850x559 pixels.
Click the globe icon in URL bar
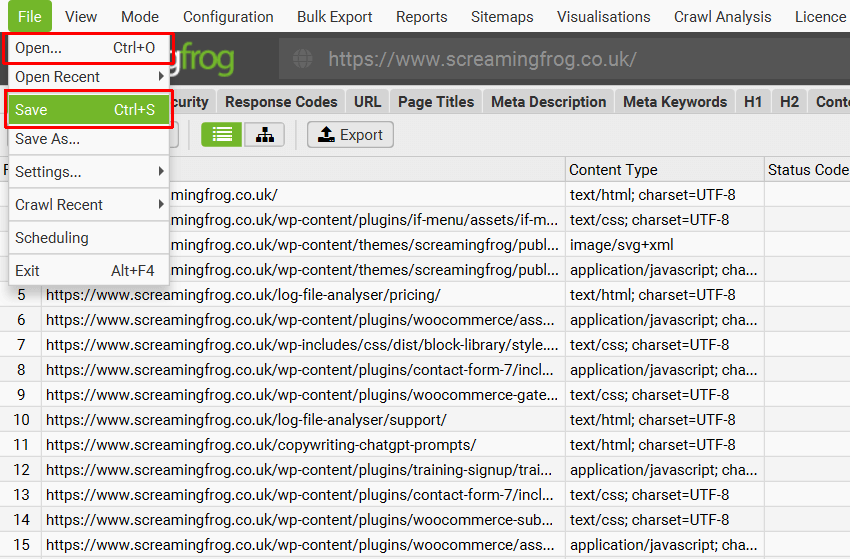click(x=302, y=59)
